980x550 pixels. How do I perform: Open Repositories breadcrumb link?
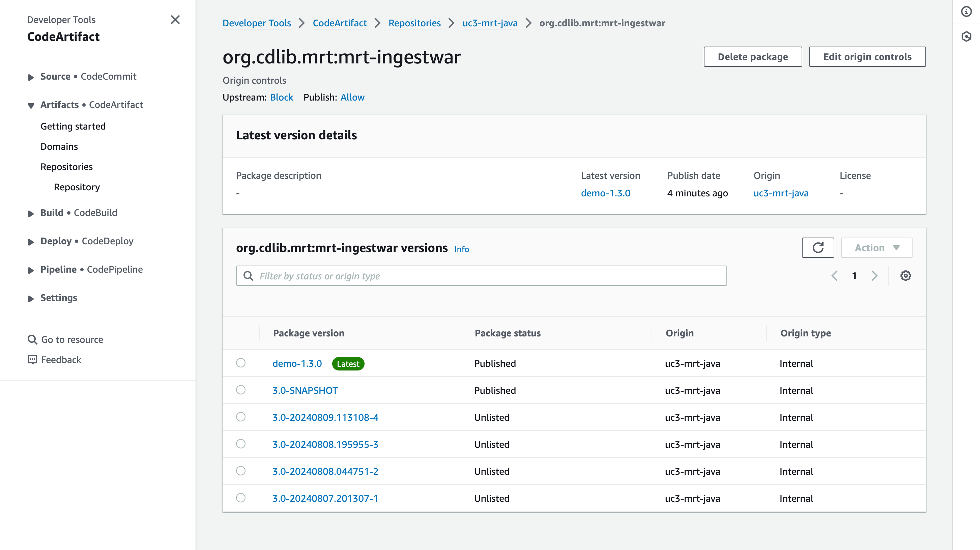(414, 23)
